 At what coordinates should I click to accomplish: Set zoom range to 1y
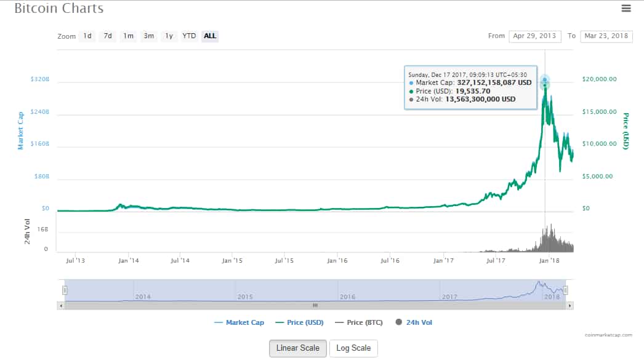(169, 36)
